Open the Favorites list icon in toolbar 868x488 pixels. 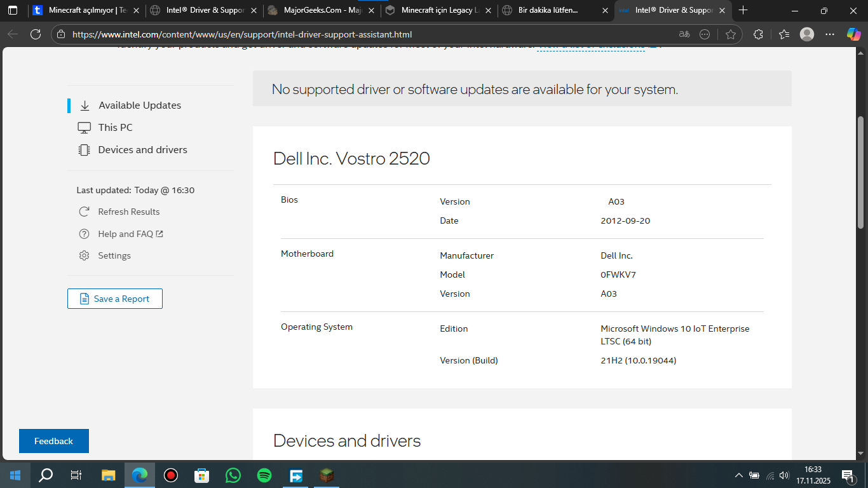[x=784, y=34]
